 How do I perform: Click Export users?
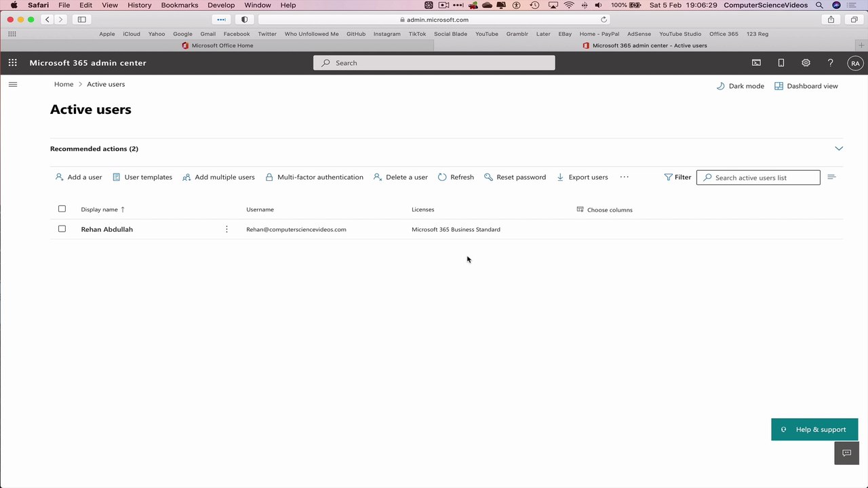(582, 178)
